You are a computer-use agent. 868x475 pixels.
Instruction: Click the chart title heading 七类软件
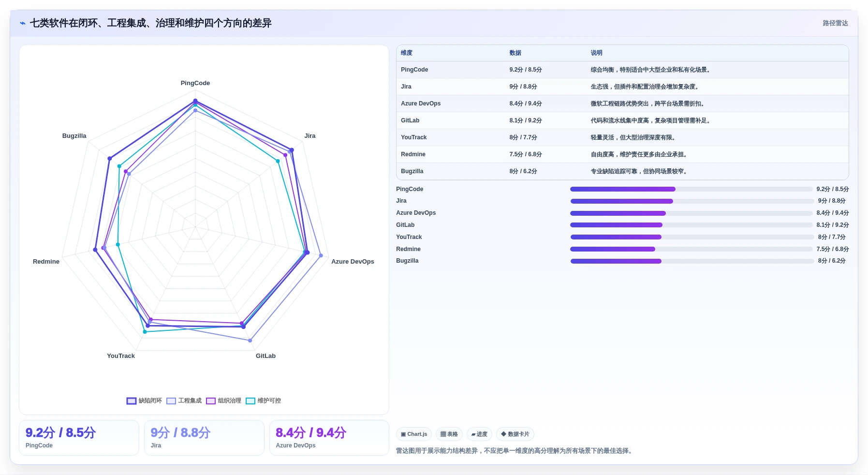(150, 23)
